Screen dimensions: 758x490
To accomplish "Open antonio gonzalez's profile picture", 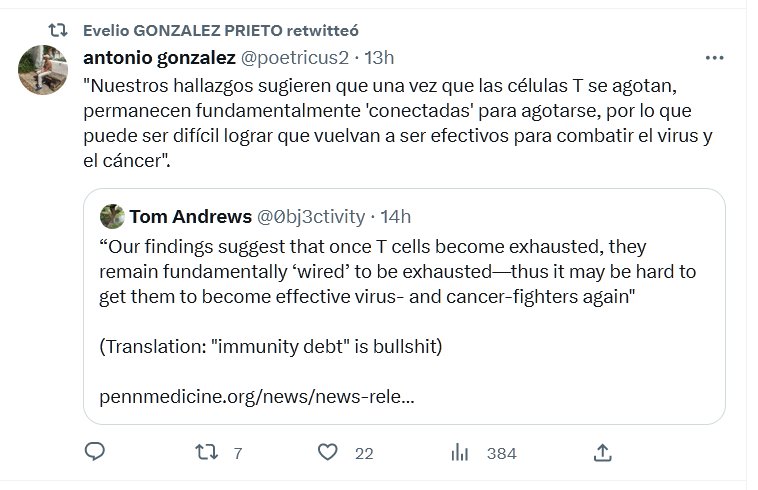I will 43,69.
